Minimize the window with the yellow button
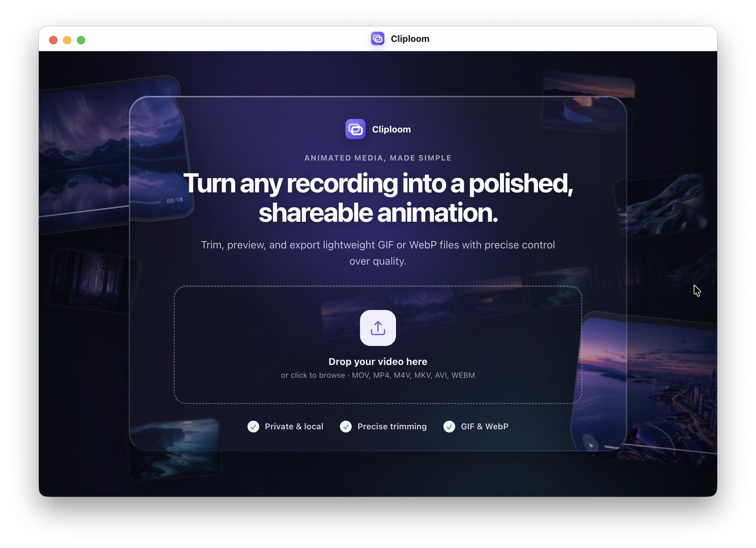 click(x=67, y=40)
